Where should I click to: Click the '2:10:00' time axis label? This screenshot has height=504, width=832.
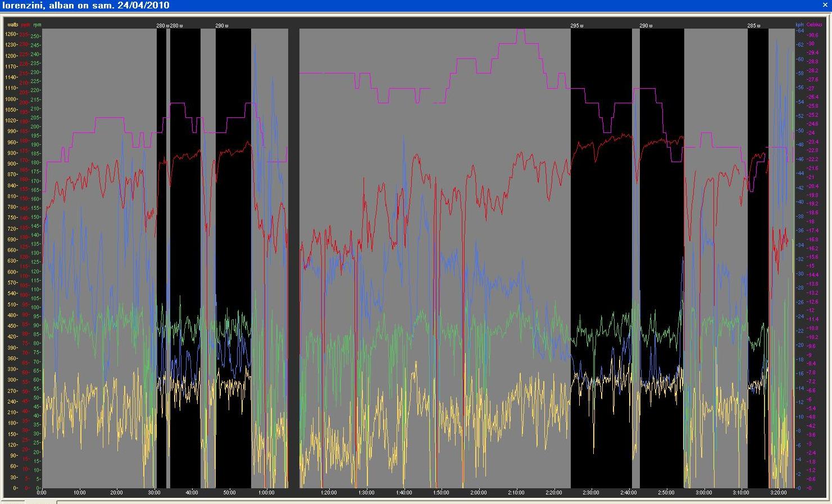pos(516,493)
